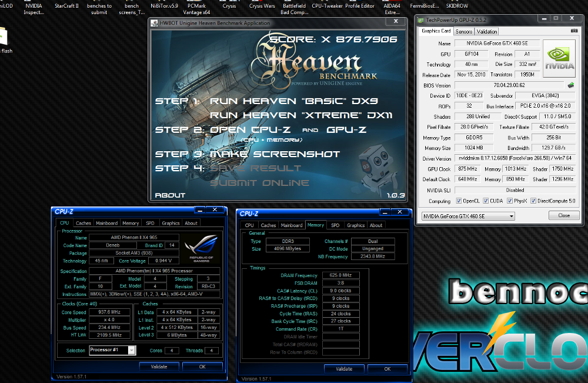Click Submit Online in Heaven window
Viewport: 588px width, 383px height.
pos(259,183)
